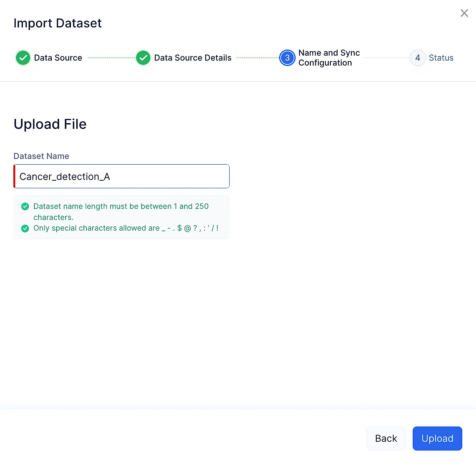This screenshot has width=476, height=465.
Task: Click the allowed special characters rule text
Action: [126, 228]
